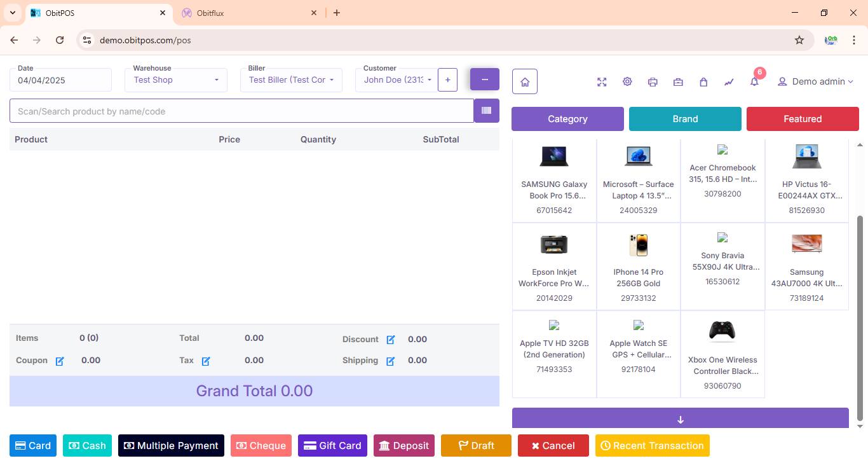The image size is (868, 463).
Task: Edit the Coupon pencil icon
Action: pyautogui.click(x=60, y=361)
